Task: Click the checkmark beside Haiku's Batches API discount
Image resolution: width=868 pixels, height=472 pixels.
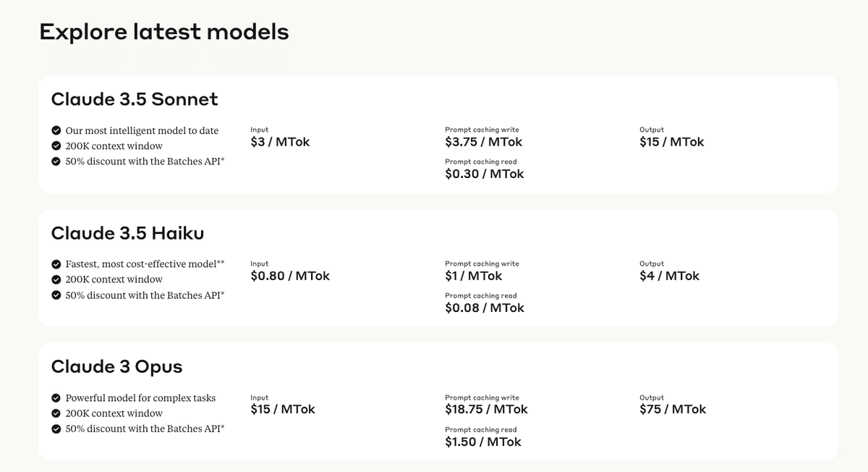Action: pos(56,295)
